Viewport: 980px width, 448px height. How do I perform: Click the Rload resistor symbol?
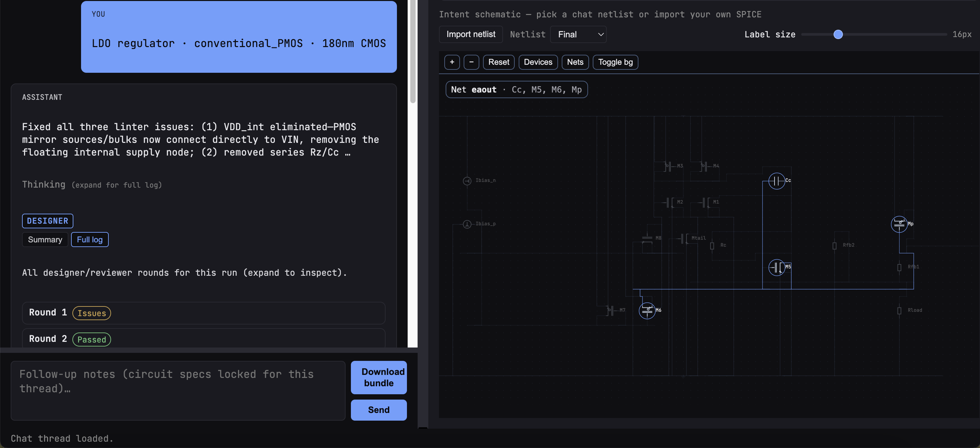pos(899,310)
